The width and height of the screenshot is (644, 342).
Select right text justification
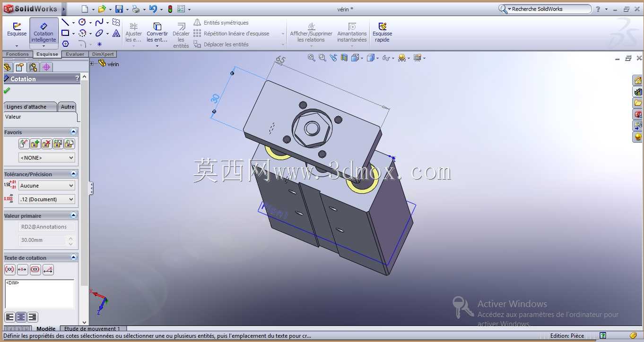(x=33, y=317)
